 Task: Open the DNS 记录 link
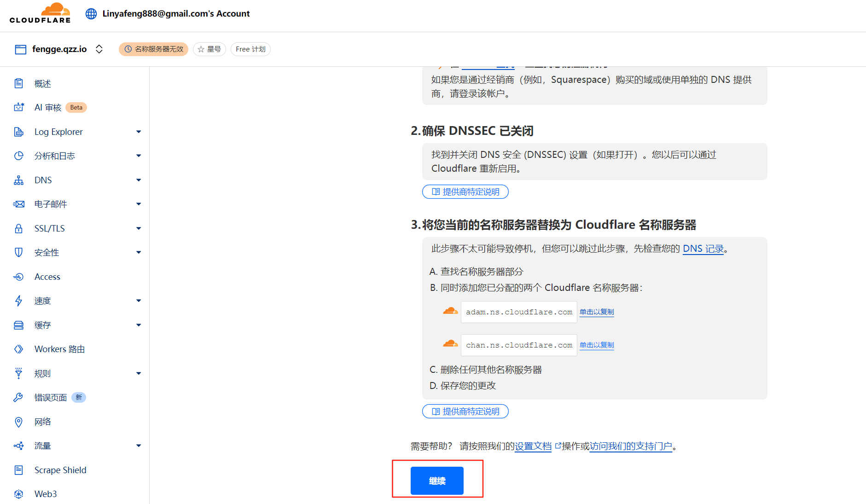tap(703, 248)
